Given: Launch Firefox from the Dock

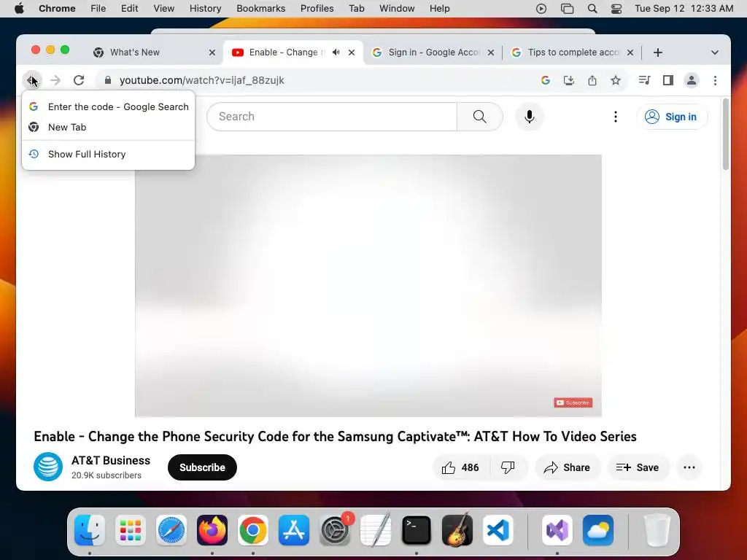Looking at the screenshot, I should coord(212,530).
